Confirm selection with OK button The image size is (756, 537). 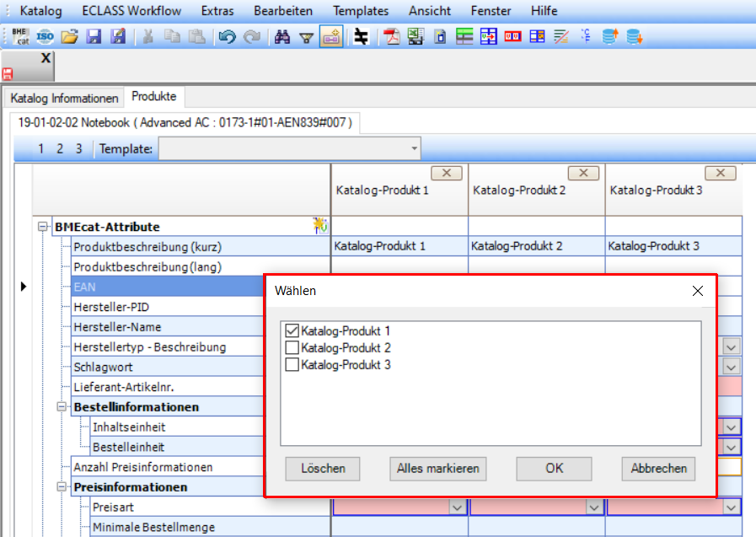[554, 469]
